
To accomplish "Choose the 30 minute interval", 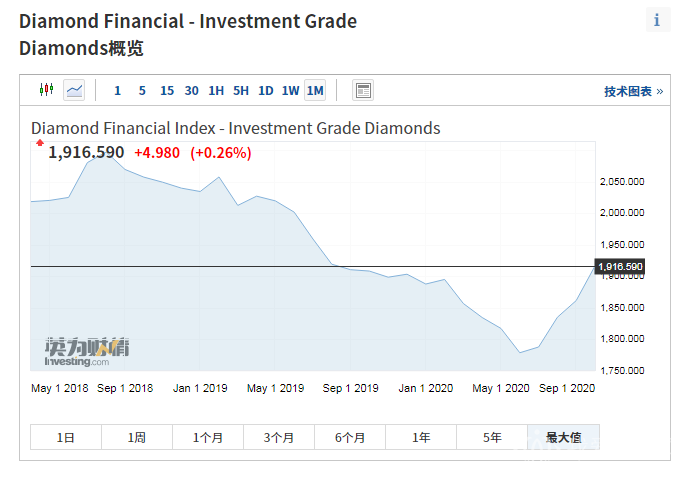I will (x=192, y=91).
